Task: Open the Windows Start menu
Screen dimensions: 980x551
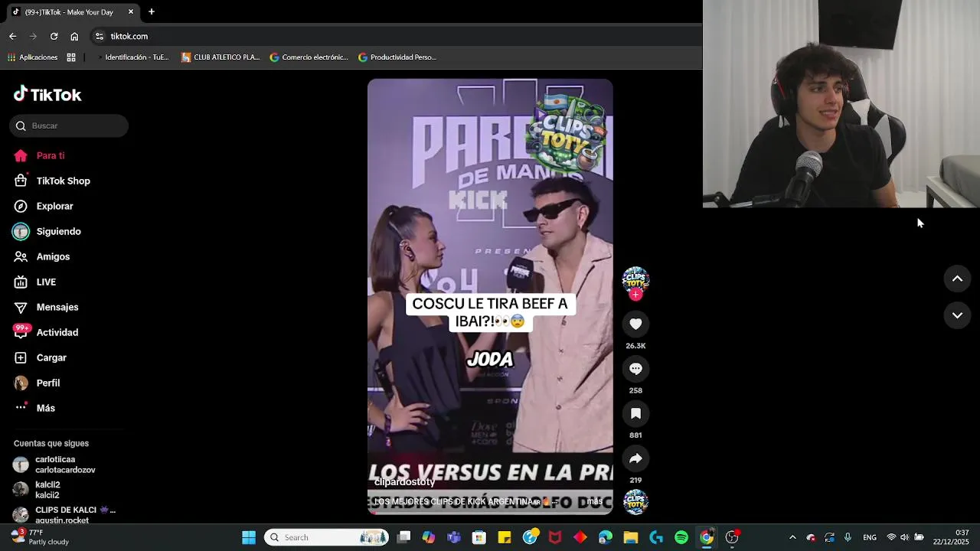Action: [x=249, y=537]
